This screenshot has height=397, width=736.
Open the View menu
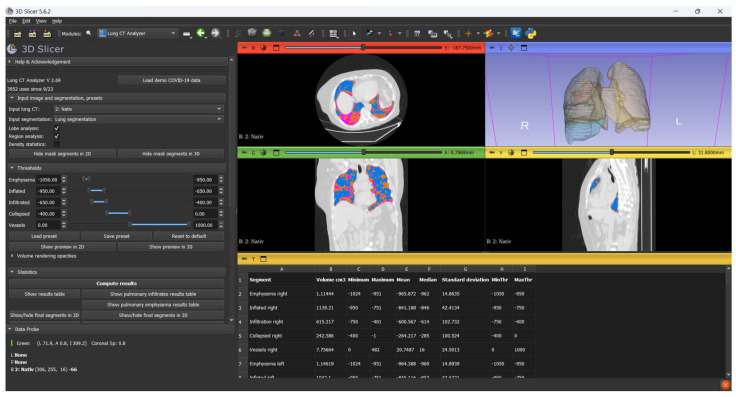41,21
